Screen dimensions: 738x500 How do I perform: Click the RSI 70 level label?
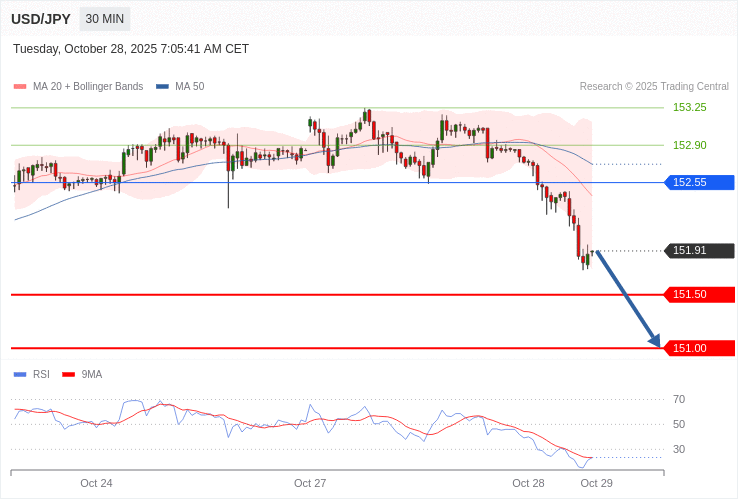(679, 399)
